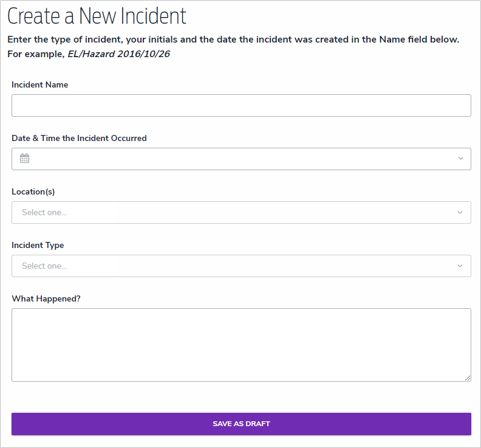Expand the date and time dropdown chevron
481x448 pixels.
(460, 159)
